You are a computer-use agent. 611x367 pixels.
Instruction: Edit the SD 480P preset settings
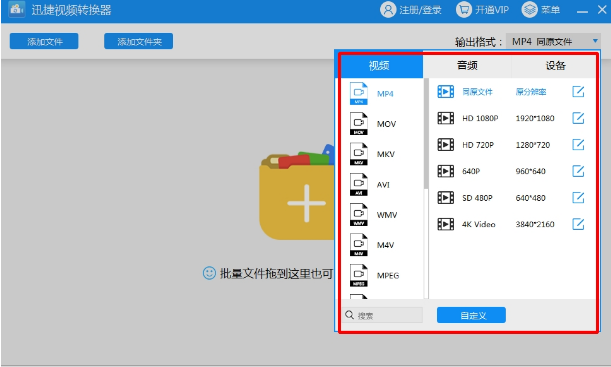point(578,198)
